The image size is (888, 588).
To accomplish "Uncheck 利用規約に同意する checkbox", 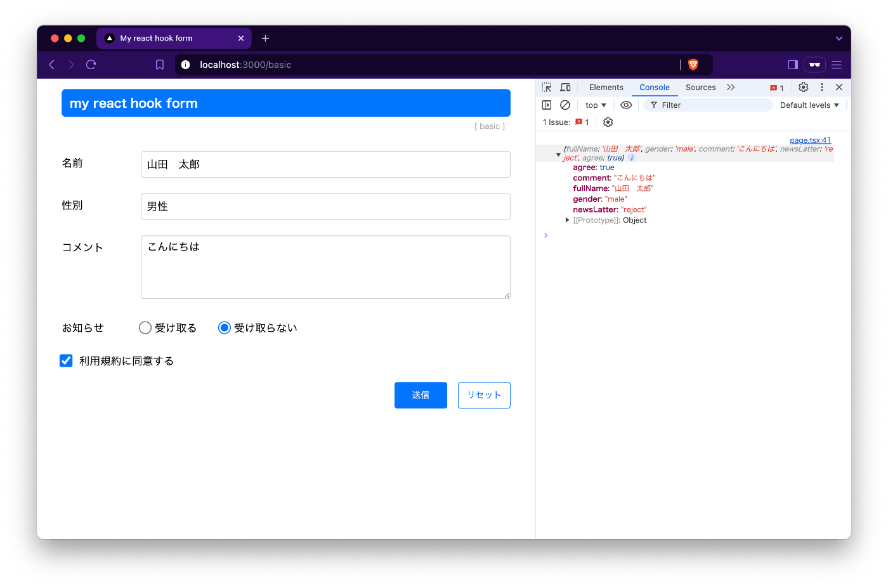I will click(66, 361).
